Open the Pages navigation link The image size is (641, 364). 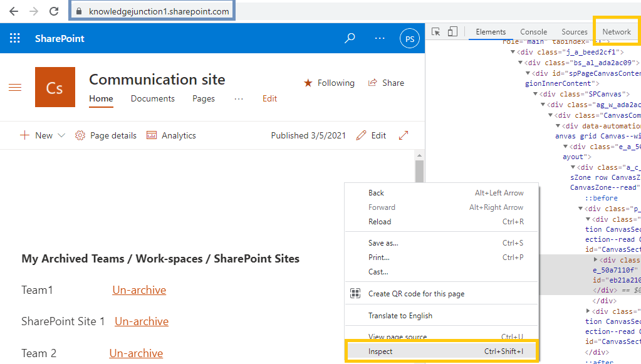tap(204, 98)
